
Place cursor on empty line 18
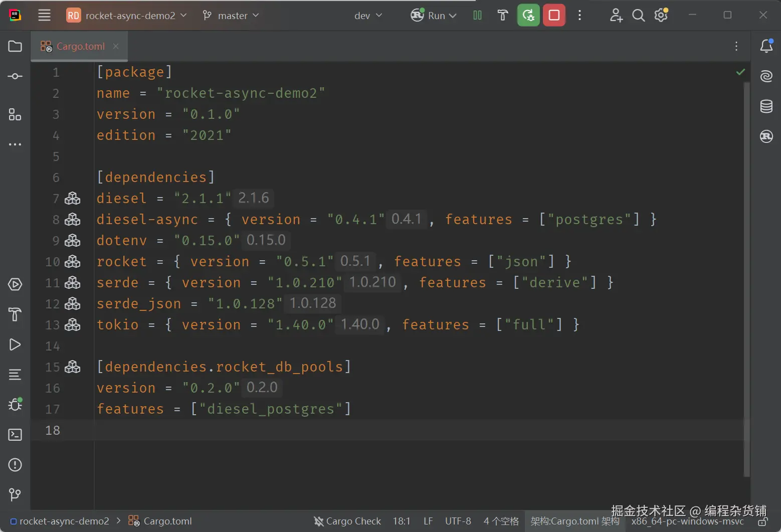coord(419,430)
